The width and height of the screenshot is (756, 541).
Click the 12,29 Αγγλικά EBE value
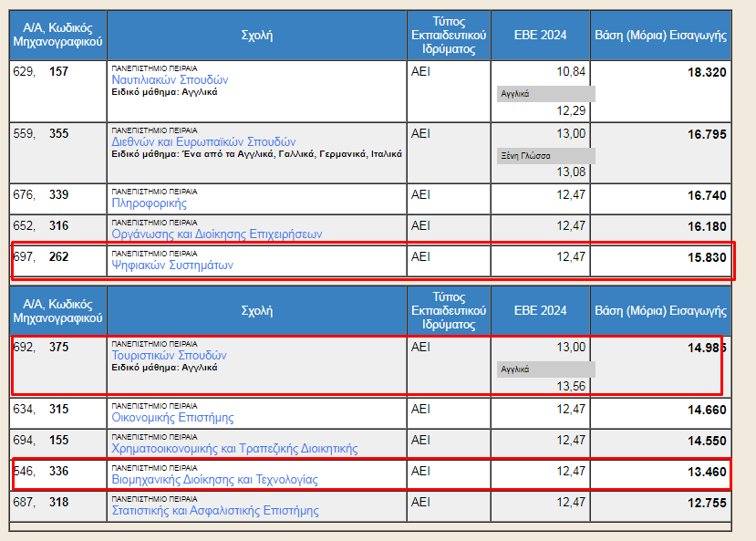tap(571, 111)
